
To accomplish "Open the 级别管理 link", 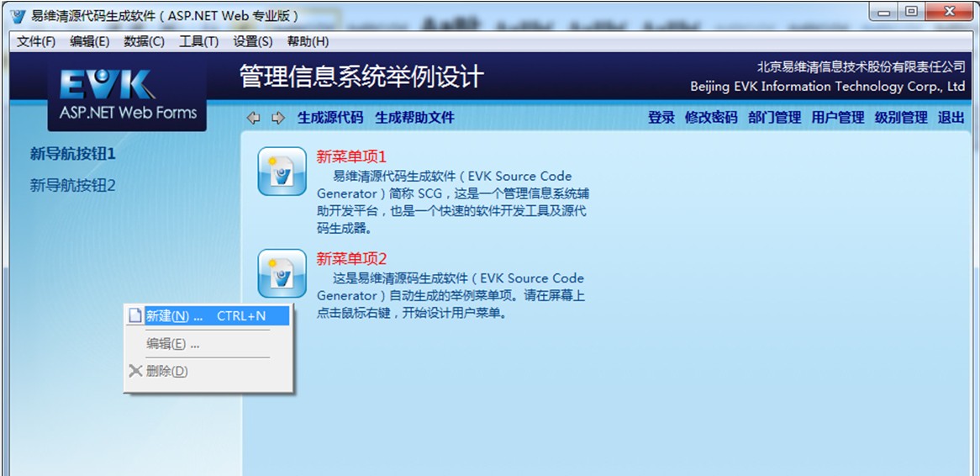I will click(901, 118).
